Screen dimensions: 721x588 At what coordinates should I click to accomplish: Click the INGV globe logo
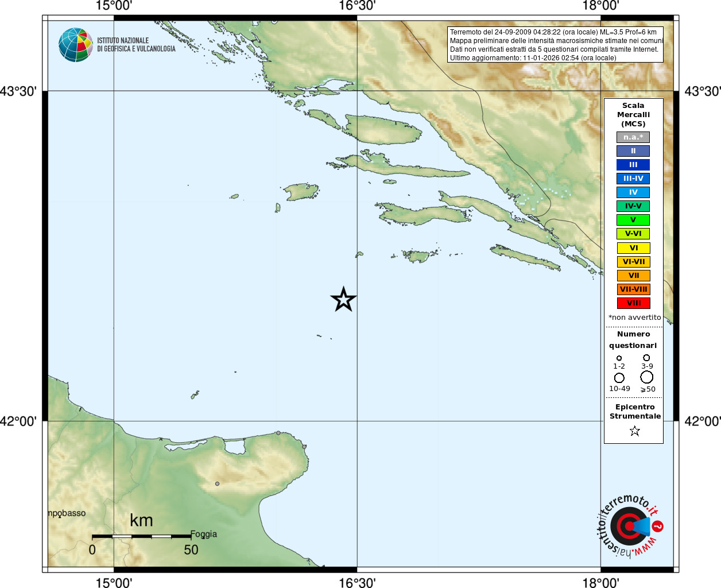(76, 45)
